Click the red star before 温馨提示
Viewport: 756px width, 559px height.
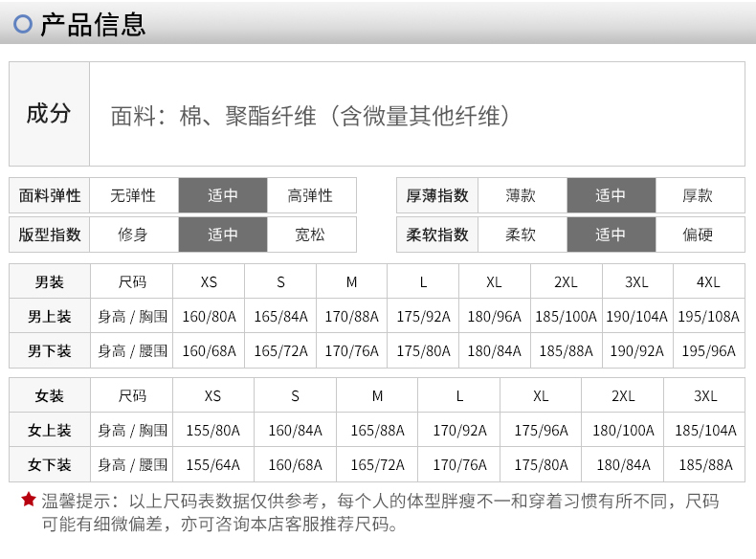coord(29,500)
